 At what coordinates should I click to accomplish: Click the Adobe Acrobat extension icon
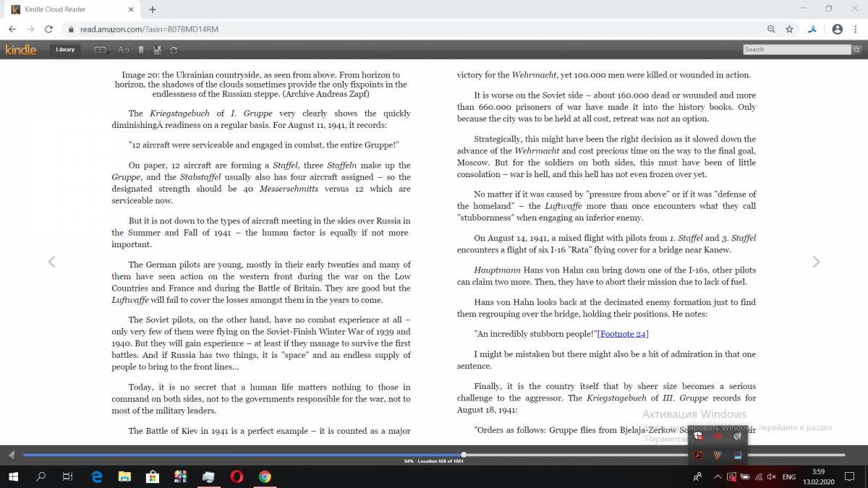(812, 29)
